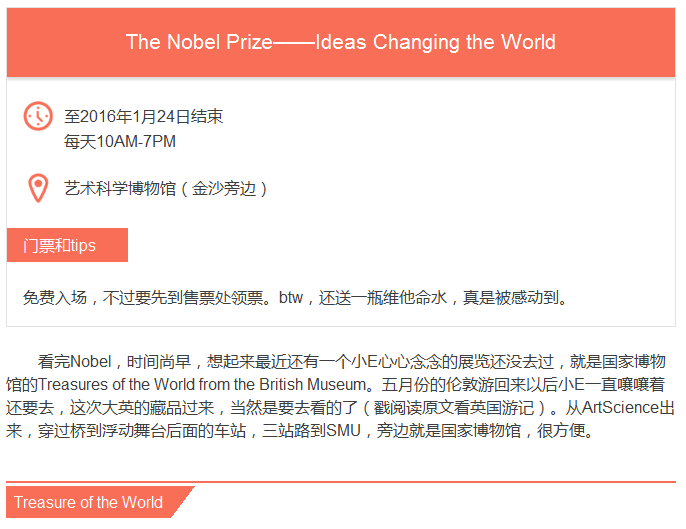Click the word btw in the ticket tips

coord(290,297)
